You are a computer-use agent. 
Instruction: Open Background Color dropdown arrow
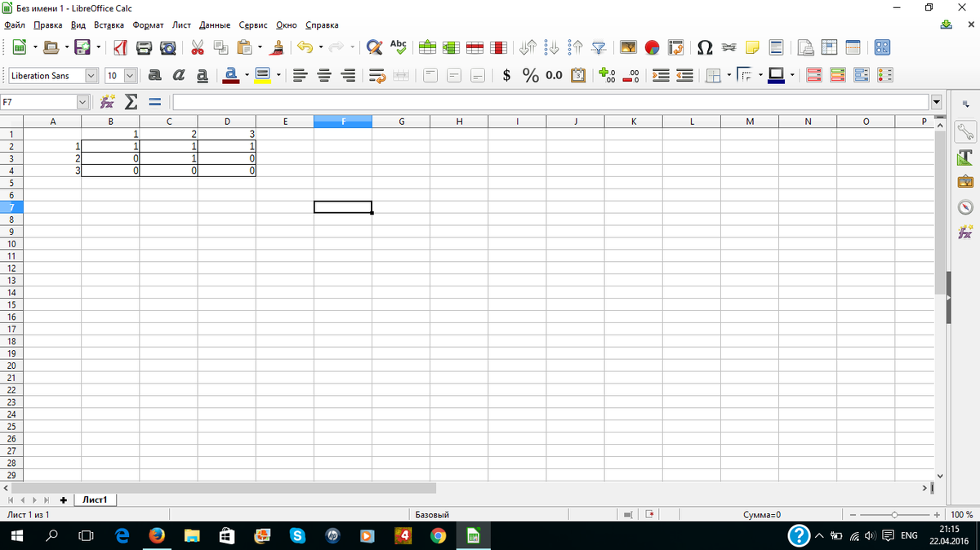click(x=278, y=76)
